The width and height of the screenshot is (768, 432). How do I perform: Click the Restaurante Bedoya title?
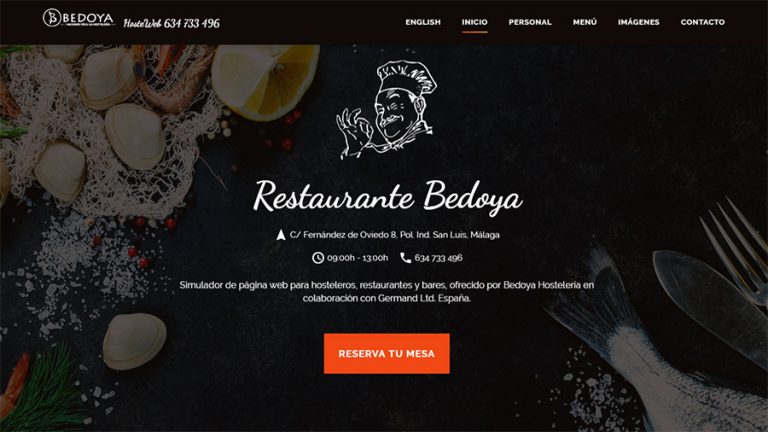[x=387, y=196]
